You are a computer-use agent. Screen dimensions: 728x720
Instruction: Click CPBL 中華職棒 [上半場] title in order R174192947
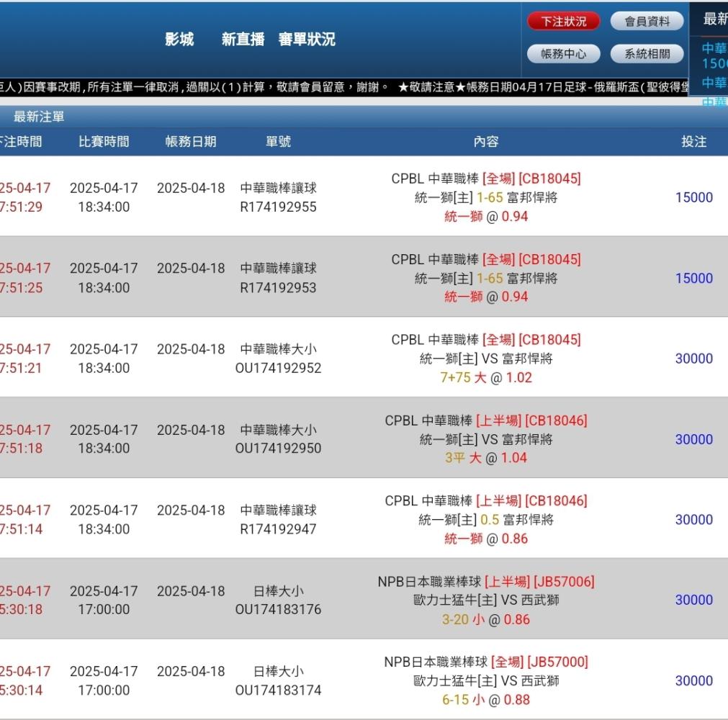(485, 501)
